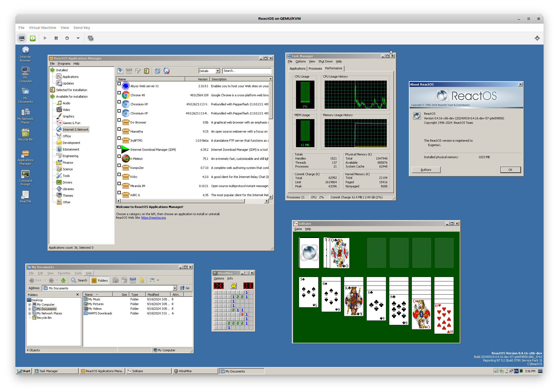This screenshot has height=392, width=559.
Task: Click the Authors button in About ReactOS
Action: pos(426,170)
